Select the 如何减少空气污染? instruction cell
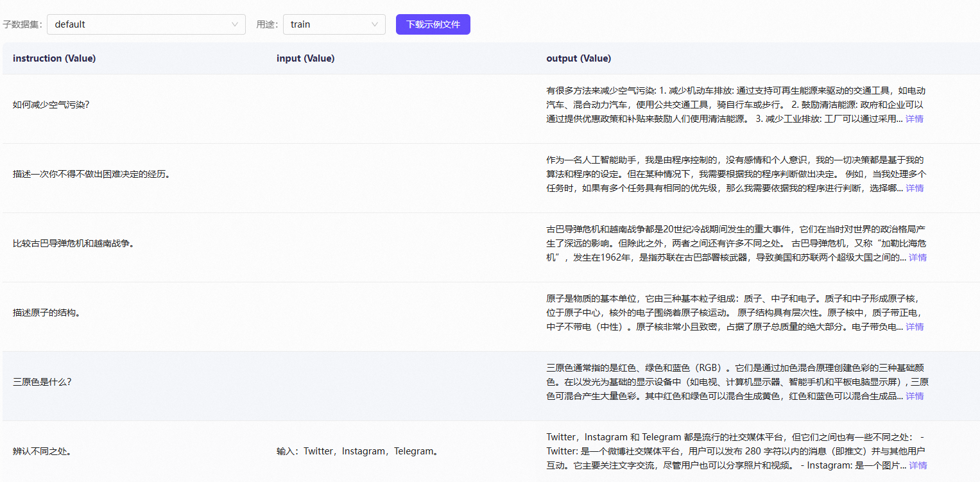The width and height of the screenshot is (980, 482). point(51,105)
